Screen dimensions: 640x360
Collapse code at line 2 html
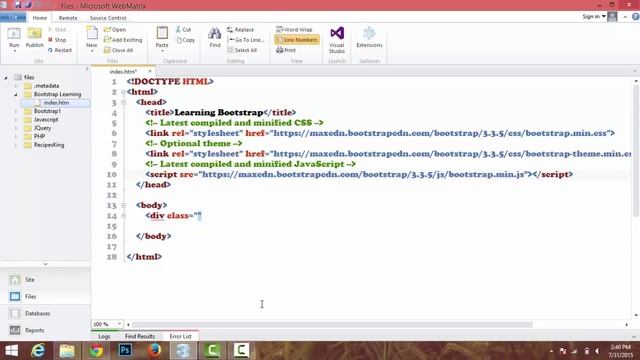[123, 92]
